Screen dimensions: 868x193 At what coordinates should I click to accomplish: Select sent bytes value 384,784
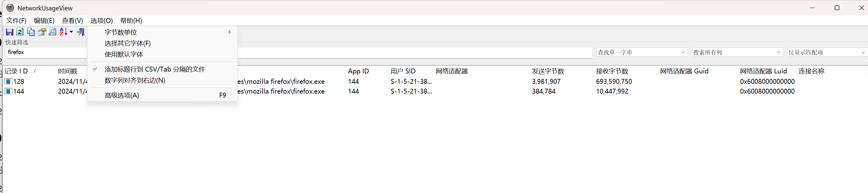pos(544,91)
